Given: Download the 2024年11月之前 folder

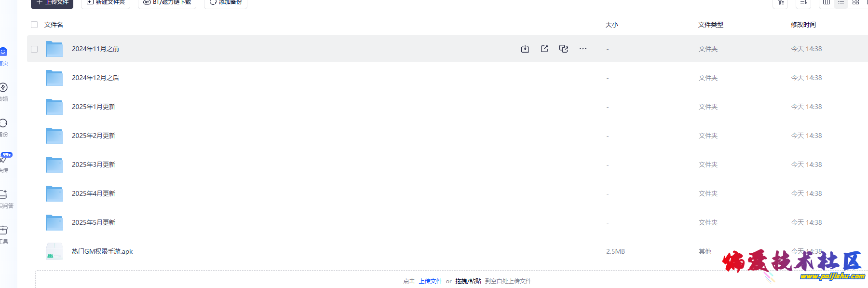Looking at the screenshot, I should 525,49.
